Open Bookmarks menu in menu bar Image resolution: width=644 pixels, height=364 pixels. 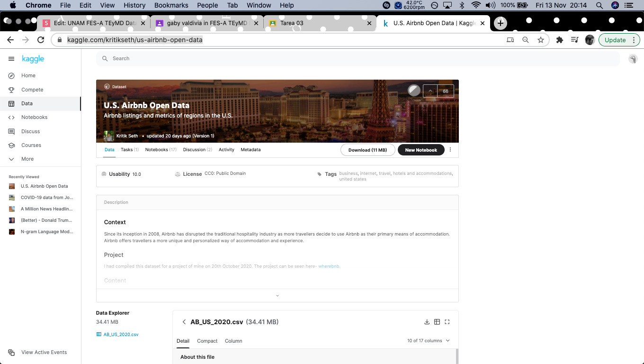(x=171, y=5)
